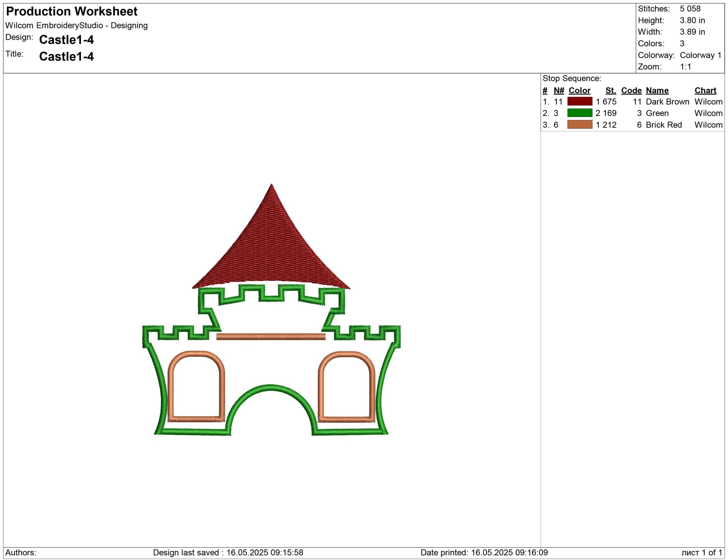728x560 pixels.
Task: Click the Castle1-4 title value
Action: [66, 56]
